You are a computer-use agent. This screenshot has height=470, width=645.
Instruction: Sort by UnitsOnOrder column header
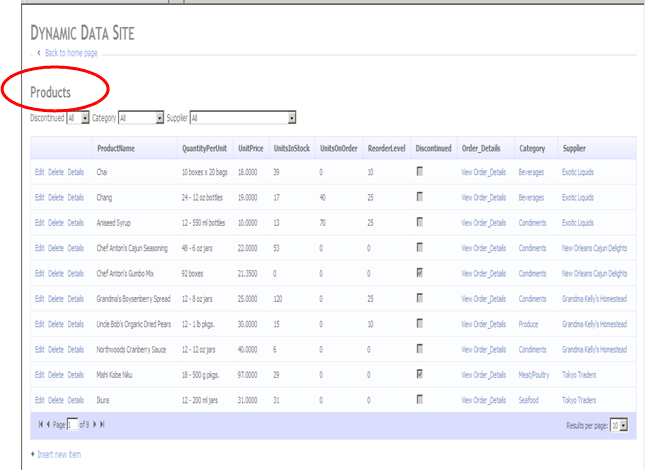click(x=339, y=148)
